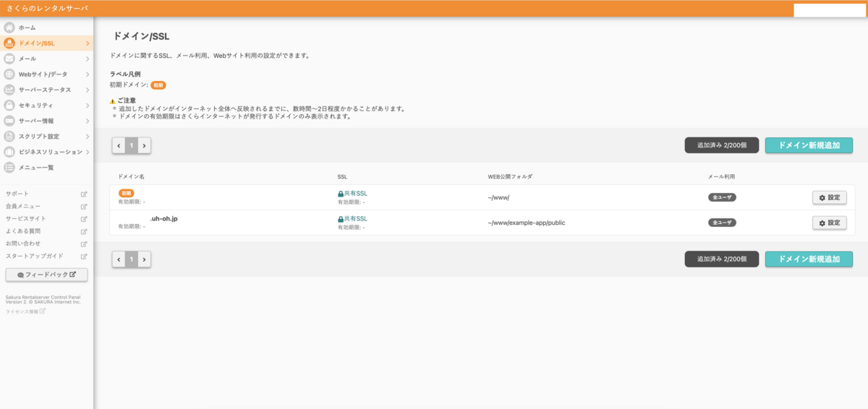Screen dimensions: 868x409
Task: Click the uh-oh.jp domain name
Action: 163,218
